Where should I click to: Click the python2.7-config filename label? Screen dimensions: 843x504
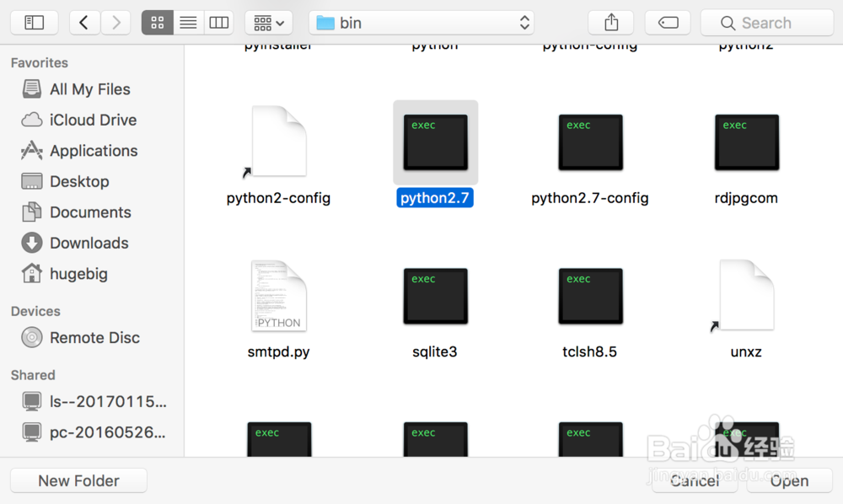pos(590,198)
